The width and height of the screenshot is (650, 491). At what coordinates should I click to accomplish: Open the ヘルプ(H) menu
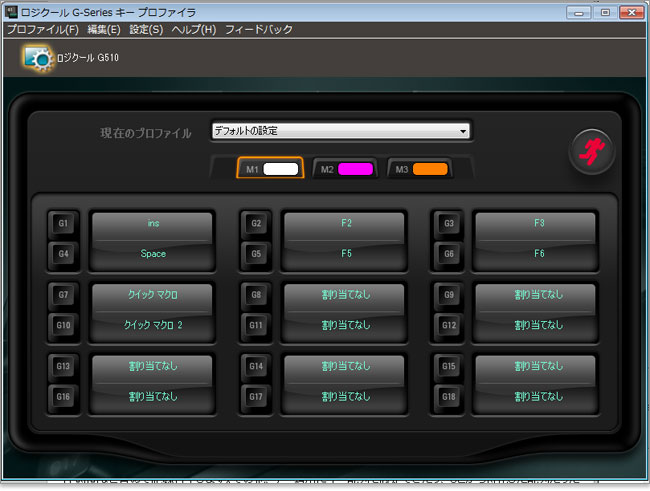[x=193, y=30]
